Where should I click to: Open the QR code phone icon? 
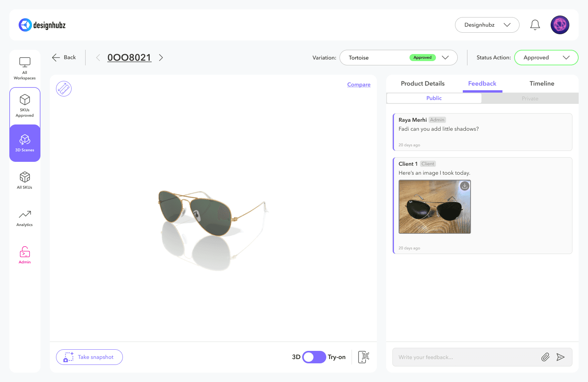[364, 357]
